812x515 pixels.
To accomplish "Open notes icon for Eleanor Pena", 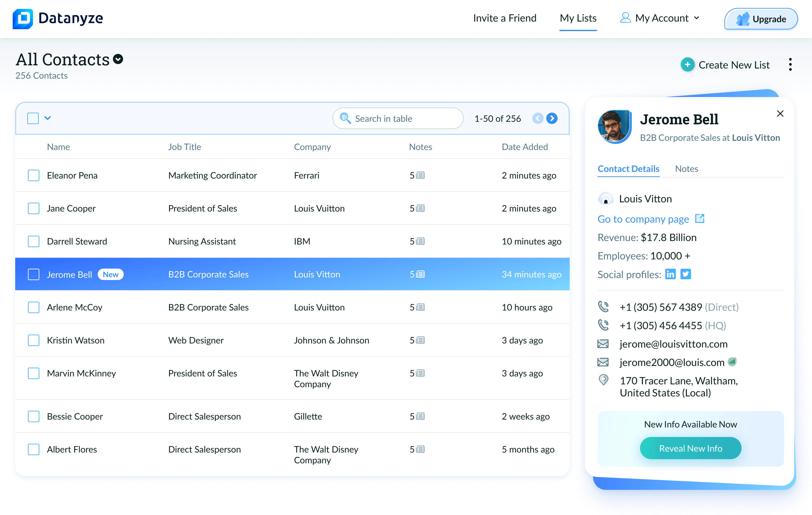I will [x=420, y=175].
